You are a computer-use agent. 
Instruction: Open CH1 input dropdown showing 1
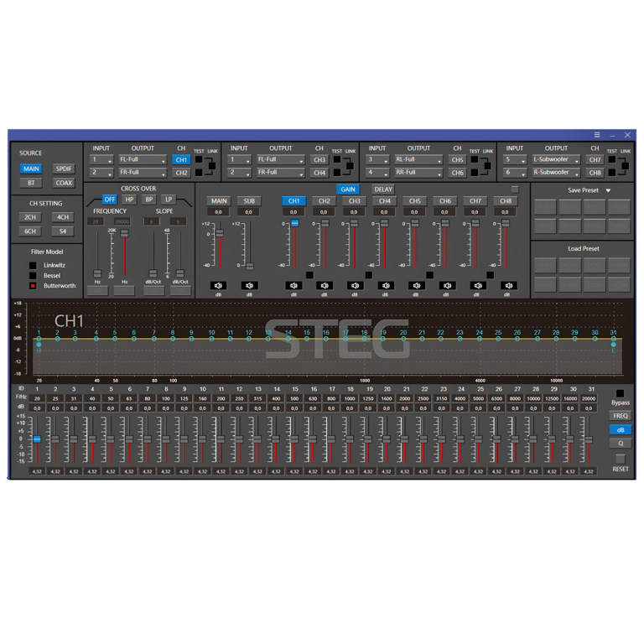coord(101,160)
